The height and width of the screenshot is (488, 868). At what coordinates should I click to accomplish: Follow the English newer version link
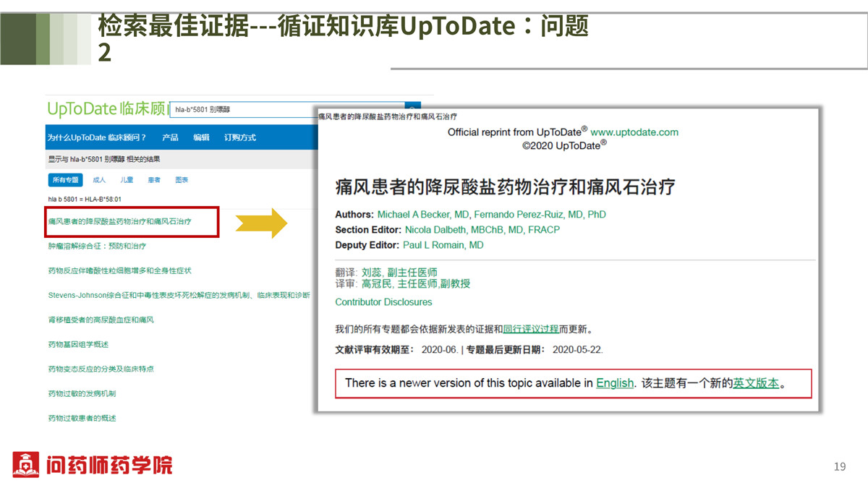[615, 383]
